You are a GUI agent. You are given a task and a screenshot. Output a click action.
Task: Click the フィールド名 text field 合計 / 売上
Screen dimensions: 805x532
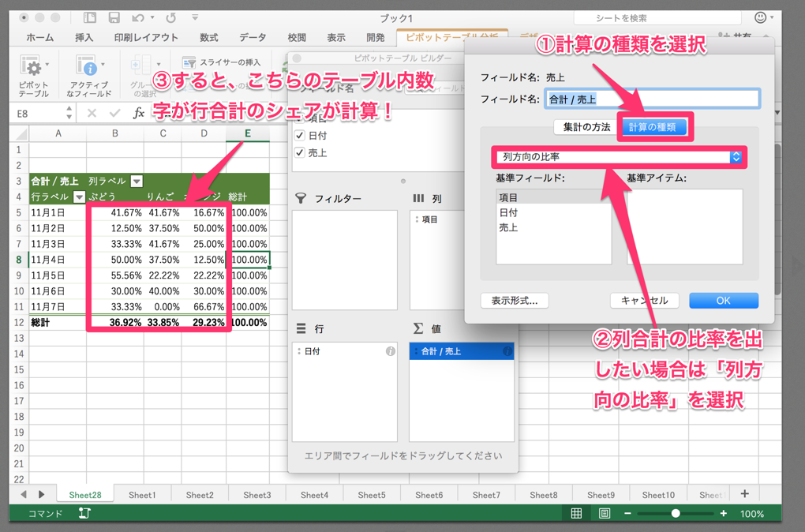pyautogui.click(x=652, y=99)
